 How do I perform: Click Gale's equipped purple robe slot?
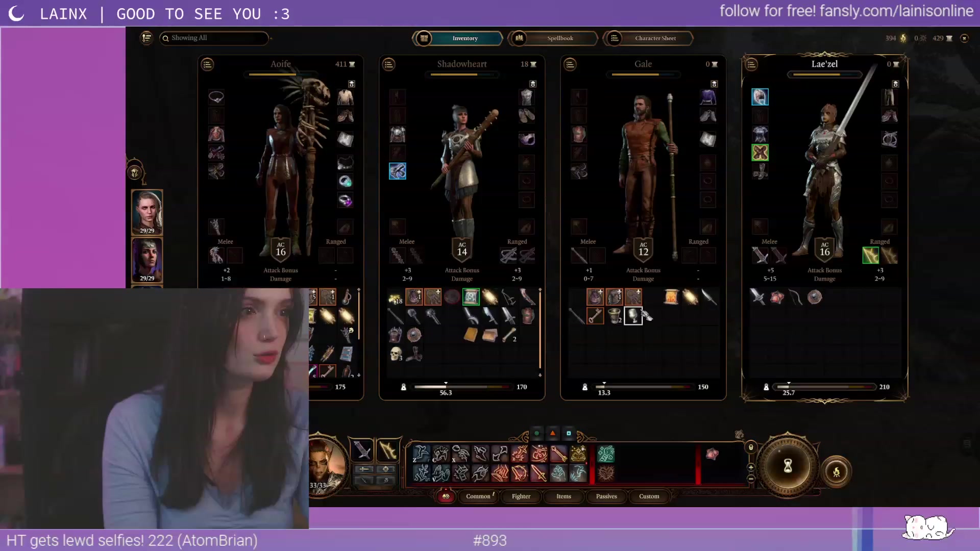tap(708, 97)
